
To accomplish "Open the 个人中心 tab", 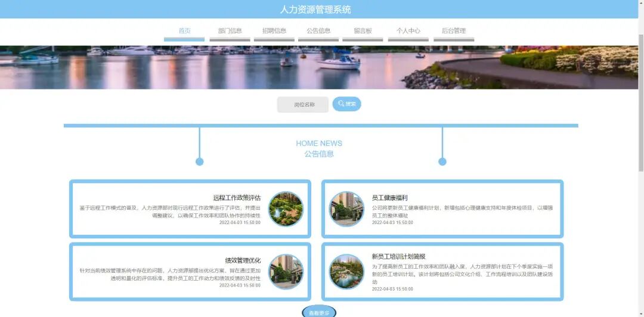I will 408,31.
